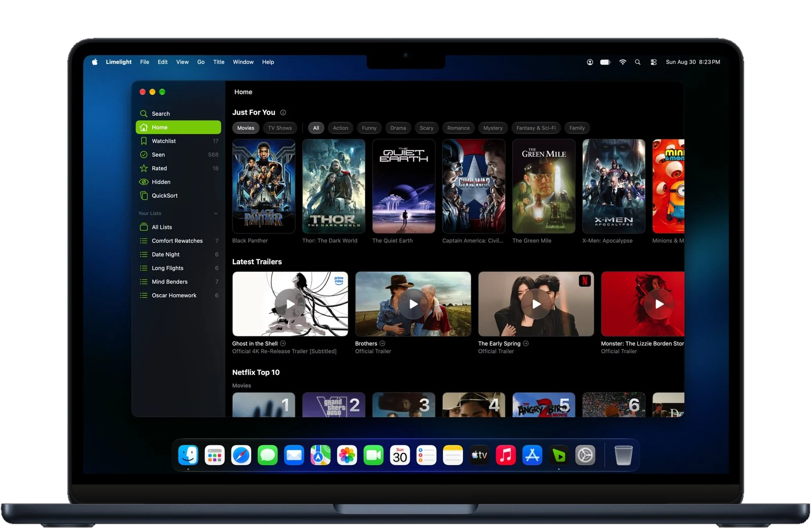Open the Captain America: Civil War poster
This screenshot has width=812, height=529.
click(x=473, y=186)
